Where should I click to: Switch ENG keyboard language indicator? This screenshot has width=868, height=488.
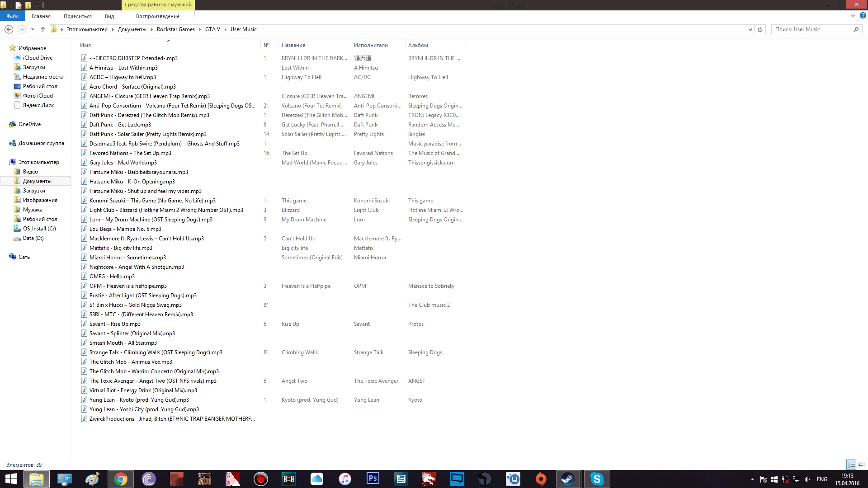tap(822, 479)
